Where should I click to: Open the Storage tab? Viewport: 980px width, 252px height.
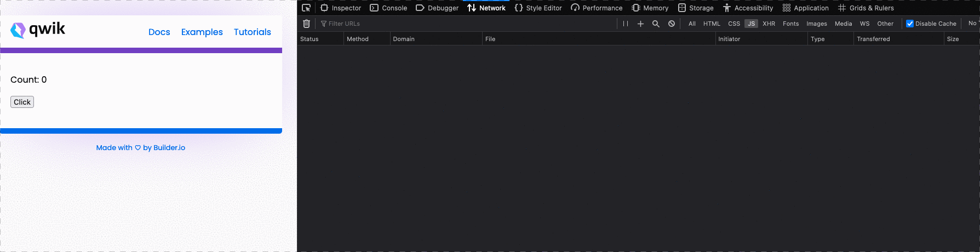pyautogui.click(x=696, y=8)
